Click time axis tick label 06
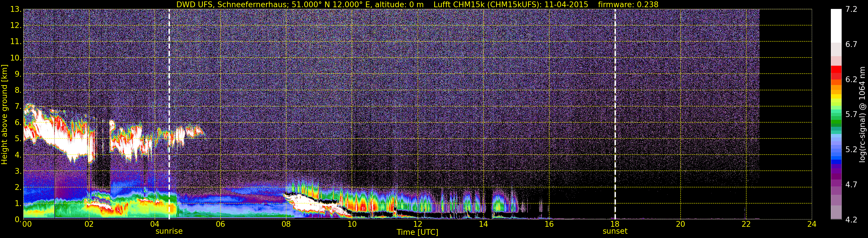The height and width of the screenshot is (238, 868). (x=220, y=224)
